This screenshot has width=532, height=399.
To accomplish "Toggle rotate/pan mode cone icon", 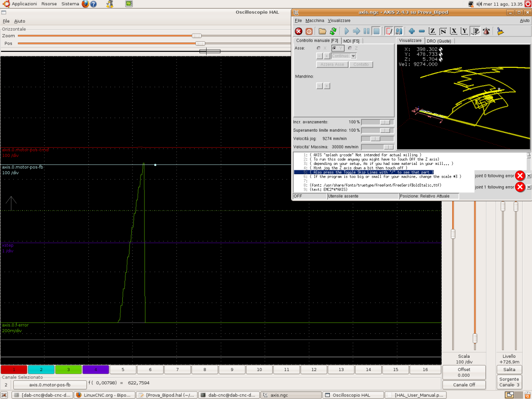I will click(x=486, y=31).
